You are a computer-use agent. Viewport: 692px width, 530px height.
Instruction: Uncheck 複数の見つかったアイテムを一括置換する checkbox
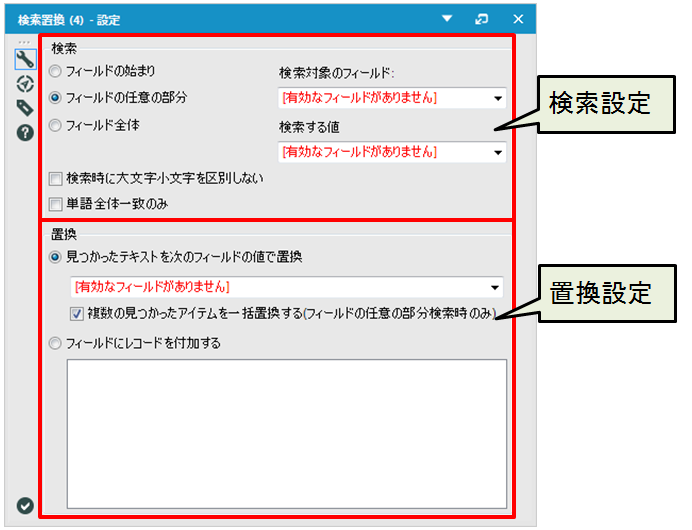point(78,314)
